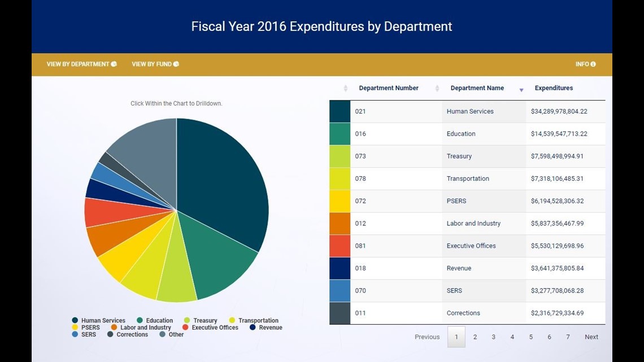644x362 pixels.
Task: Click the teal color swatch for Human Services row
Action: click(340, 111)
